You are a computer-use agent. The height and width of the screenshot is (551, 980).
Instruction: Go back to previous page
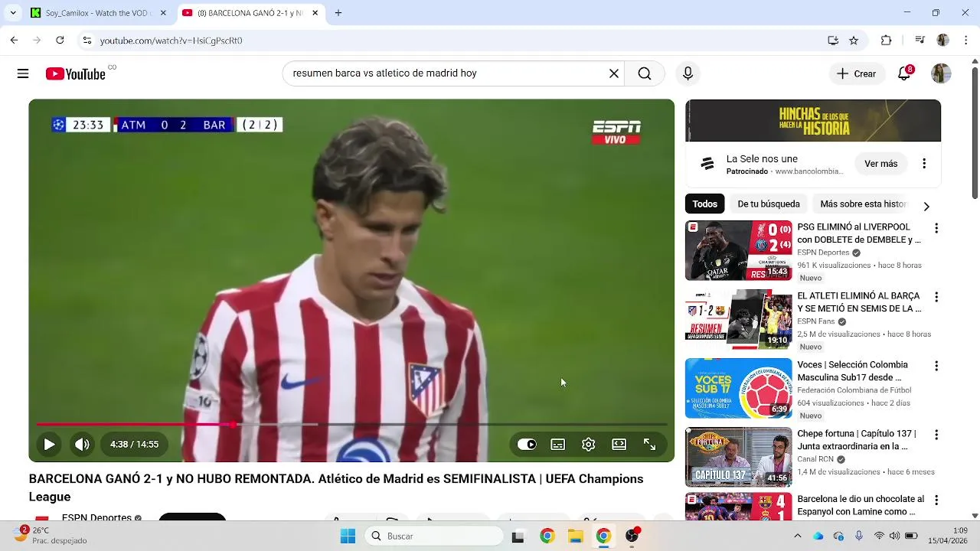coord(14,41)
